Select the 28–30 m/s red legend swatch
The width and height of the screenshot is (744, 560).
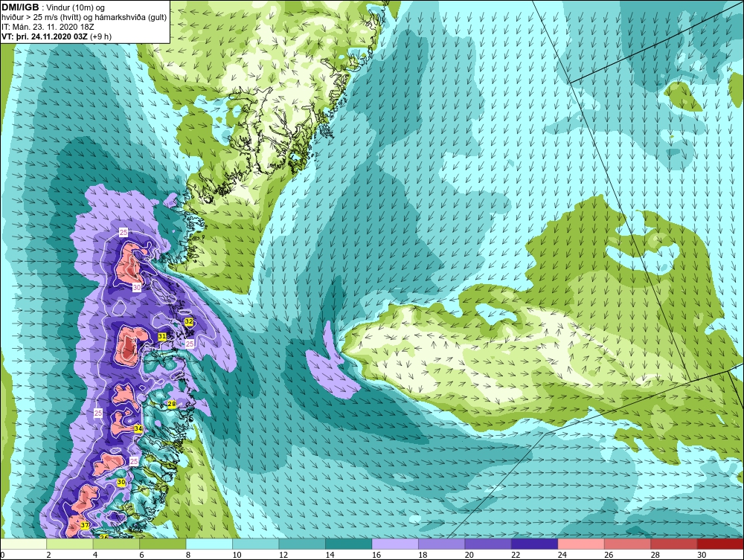click(674, 544)
